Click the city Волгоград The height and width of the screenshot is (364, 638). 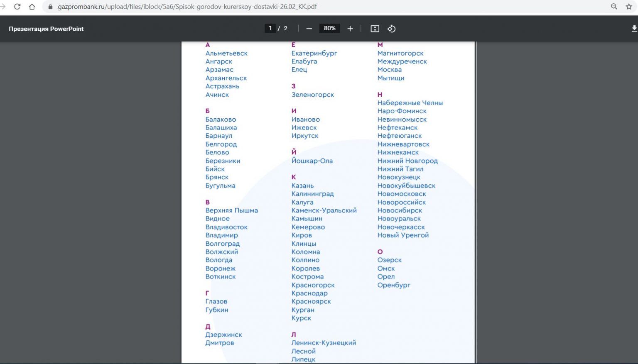point(223,244)
